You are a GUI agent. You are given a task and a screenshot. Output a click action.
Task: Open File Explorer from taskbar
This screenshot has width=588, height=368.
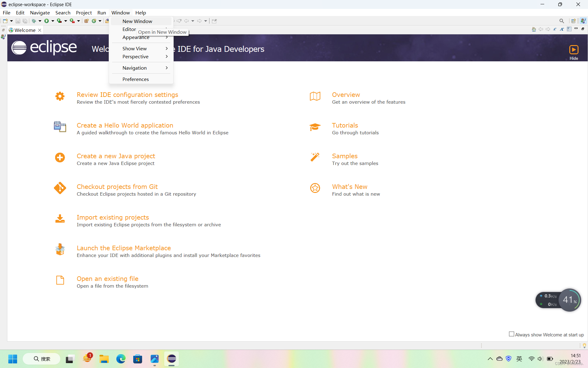[104, 359]
